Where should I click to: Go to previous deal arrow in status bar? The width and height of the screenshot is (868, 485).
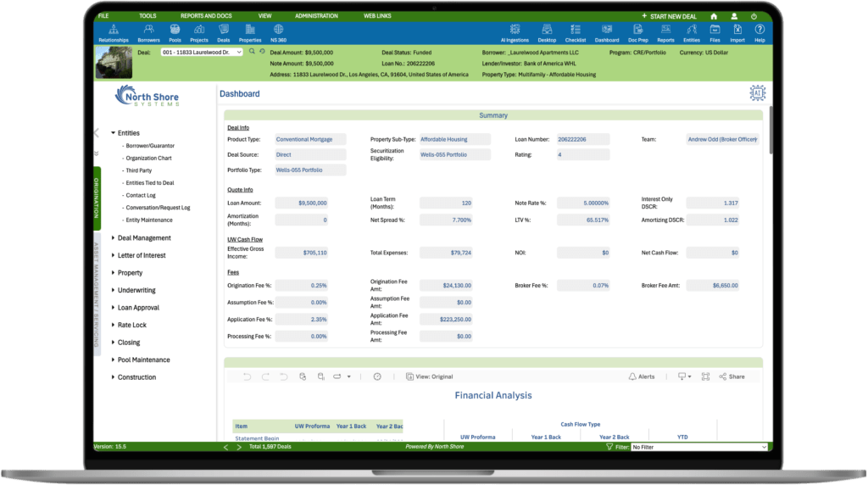click(x=225, y=447)
